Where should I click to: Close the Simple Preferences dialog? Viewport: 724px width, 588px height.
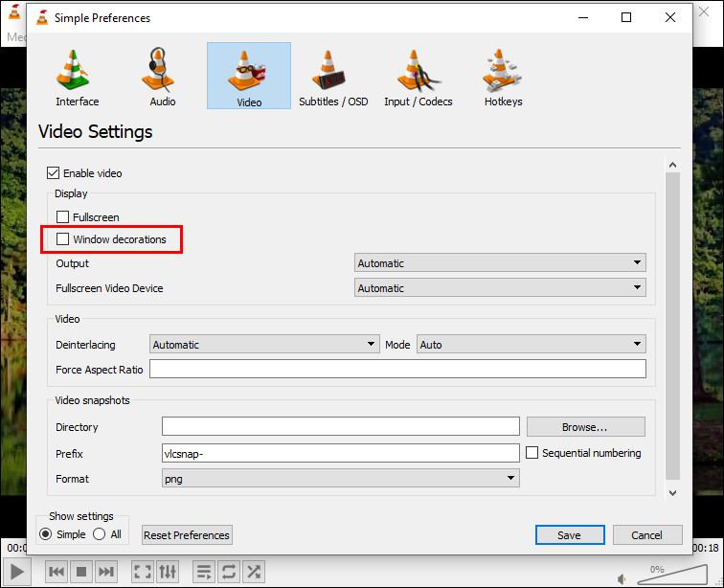(670, 17)
